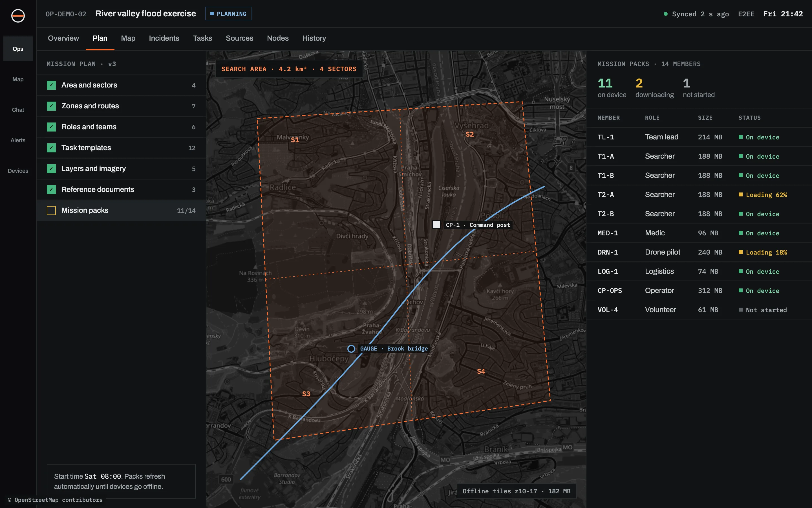Go to the Tasks tab
This screenshot has height=508, width=812.
202,38
